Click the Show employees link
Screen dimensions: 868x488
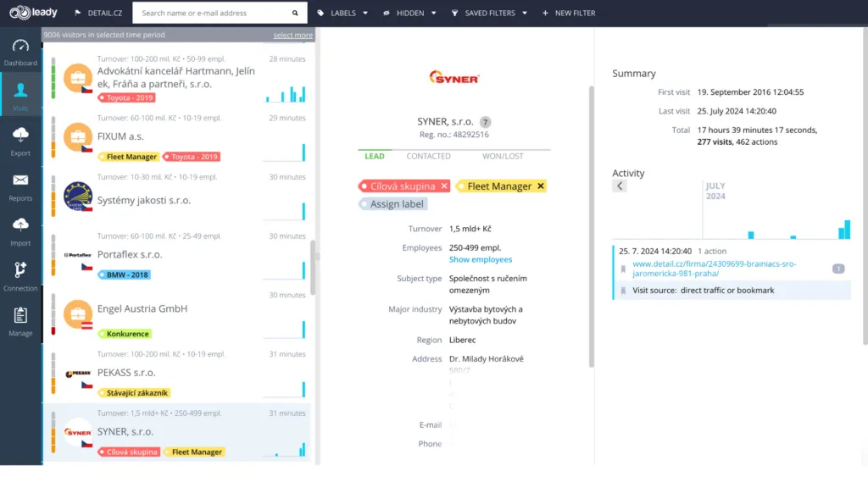click(x=481, y=259)
